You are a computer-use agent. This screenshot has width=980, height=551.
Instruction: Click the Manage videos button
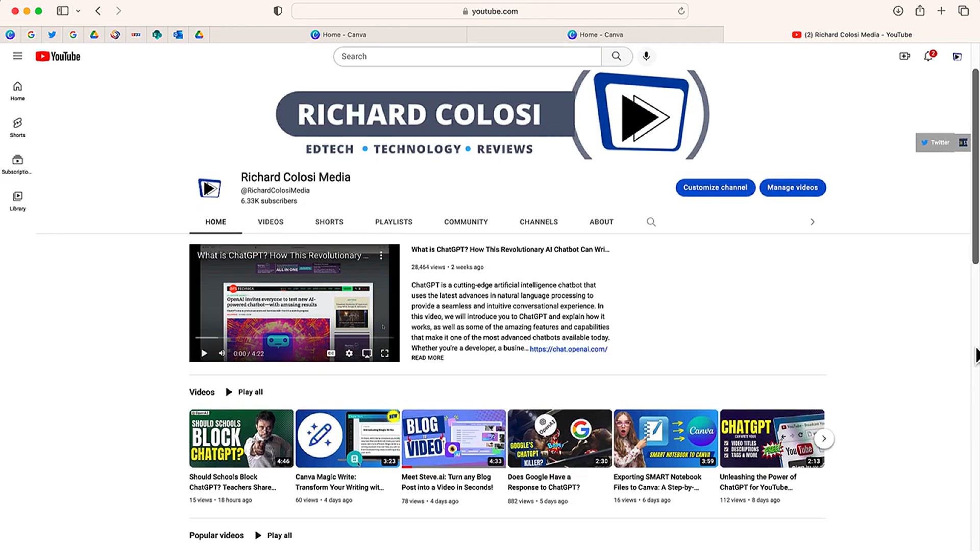pyautogui.click(x=792, y=187)
